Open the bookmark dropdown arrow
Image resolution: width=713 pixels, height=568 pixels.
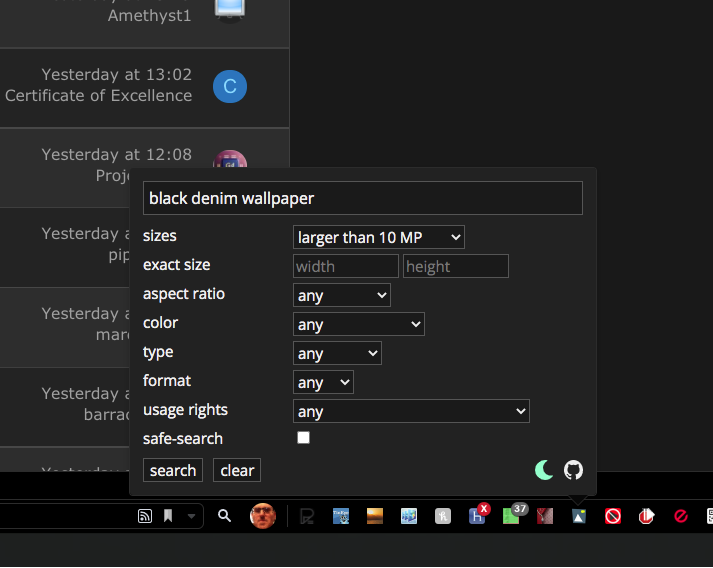(191, 516)
